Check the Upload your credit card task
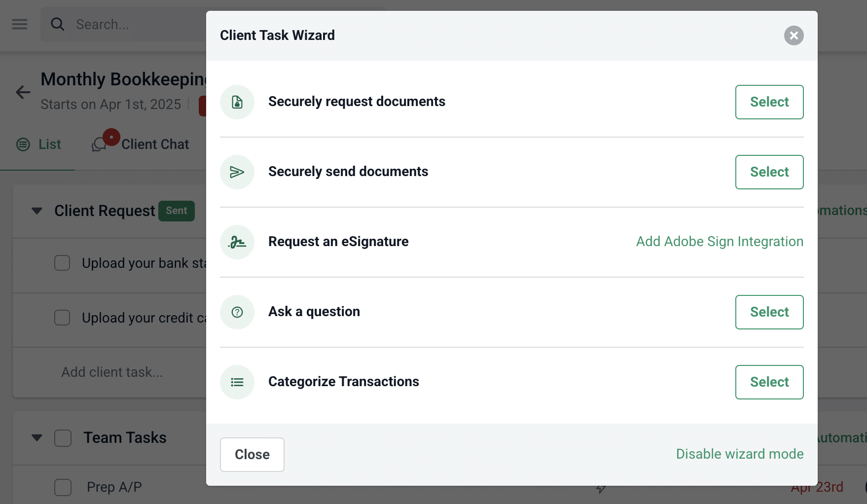This screenshot has width=867, height=504. (x=62, y=318)
